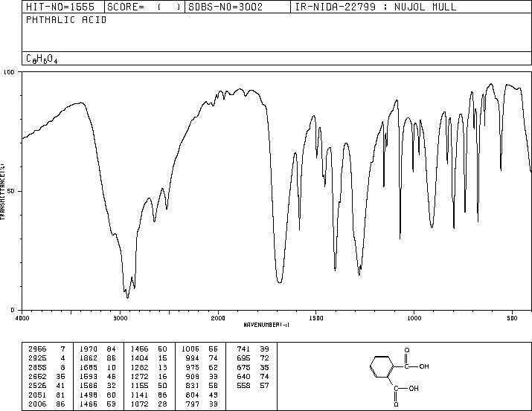Click the 797 peak entry in the table

pyautogui.click(x=202, y=404)
